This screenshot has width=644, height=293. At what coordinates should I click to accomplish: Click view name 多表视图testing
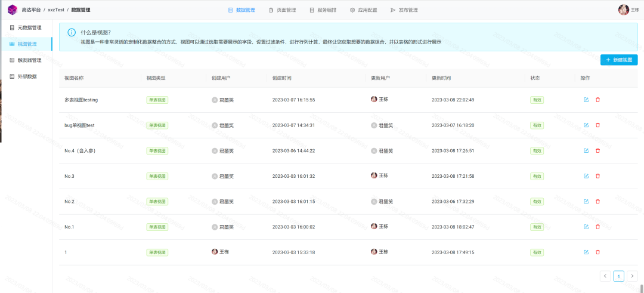click(81, 100)
